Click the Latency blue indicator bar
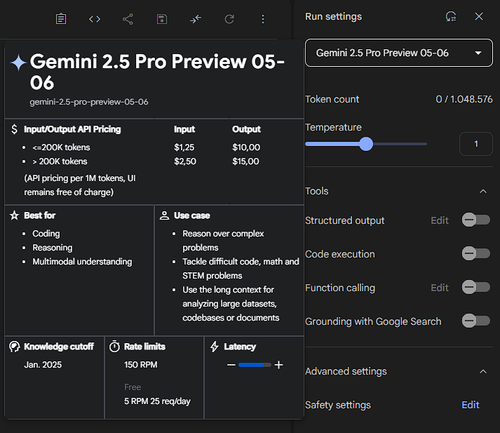 click(255, 365)
